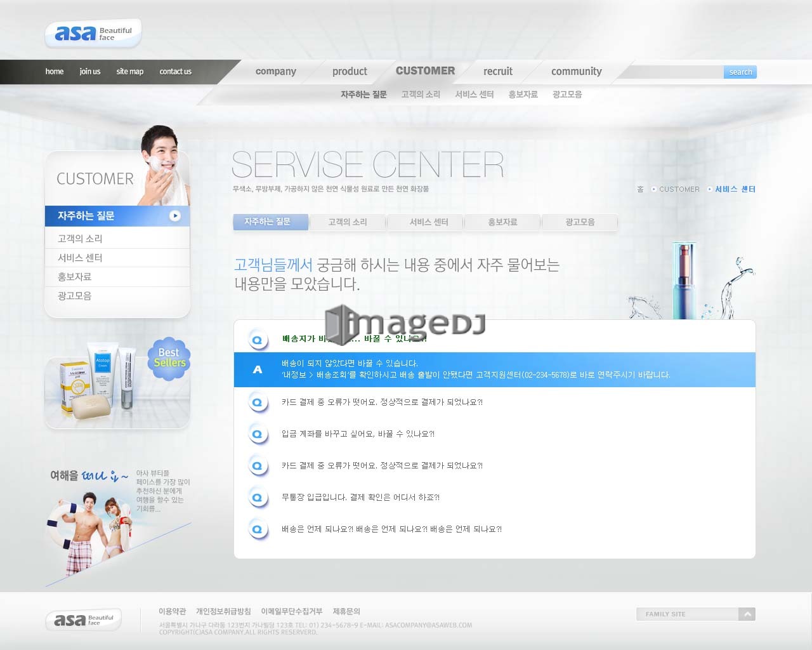Open 이메일무단수집거부 footer link

(x=292, y=611)
